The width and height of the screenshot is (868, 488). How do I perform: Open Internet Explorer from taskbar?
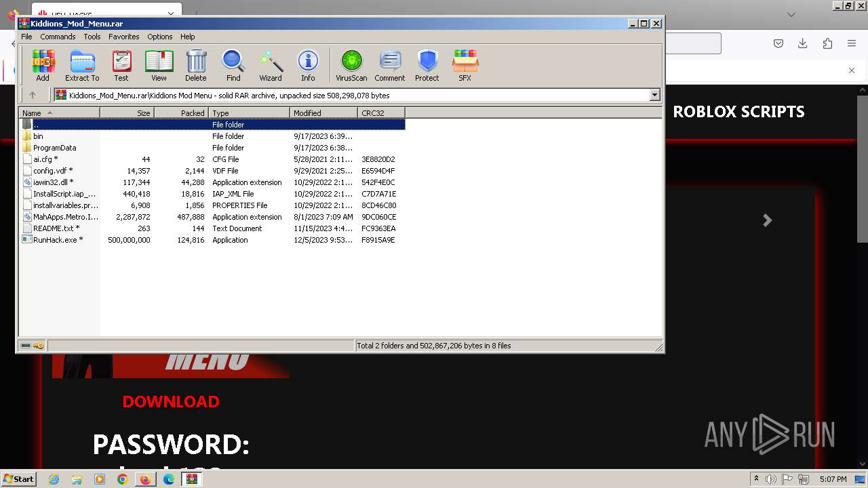[x=54, y=479]
